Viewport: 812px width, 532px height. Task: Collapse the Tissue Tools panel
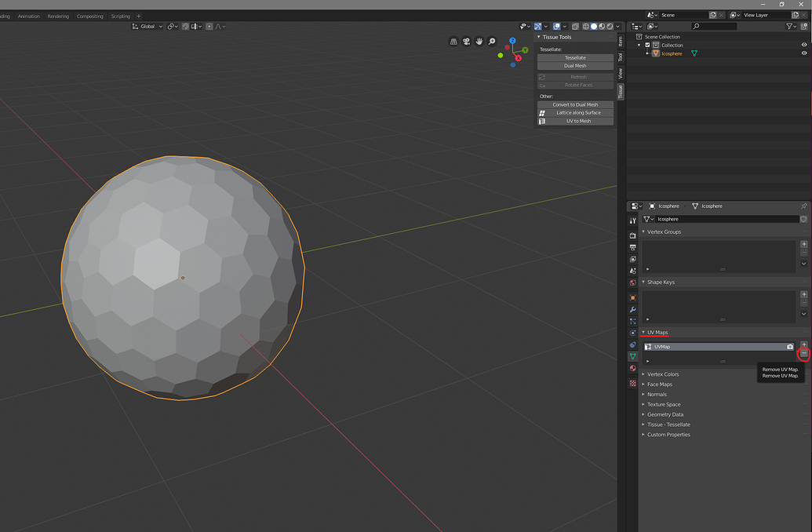coord(538,38)
